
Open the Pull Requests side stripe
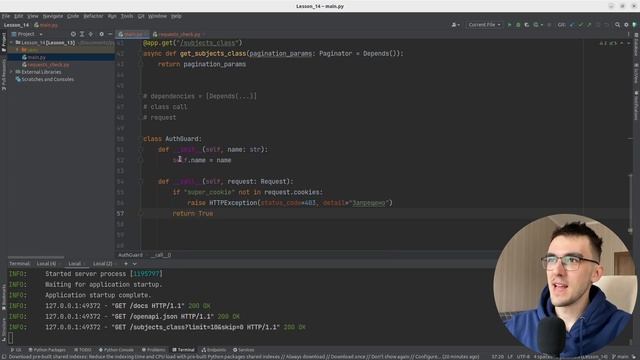(4, 74)
